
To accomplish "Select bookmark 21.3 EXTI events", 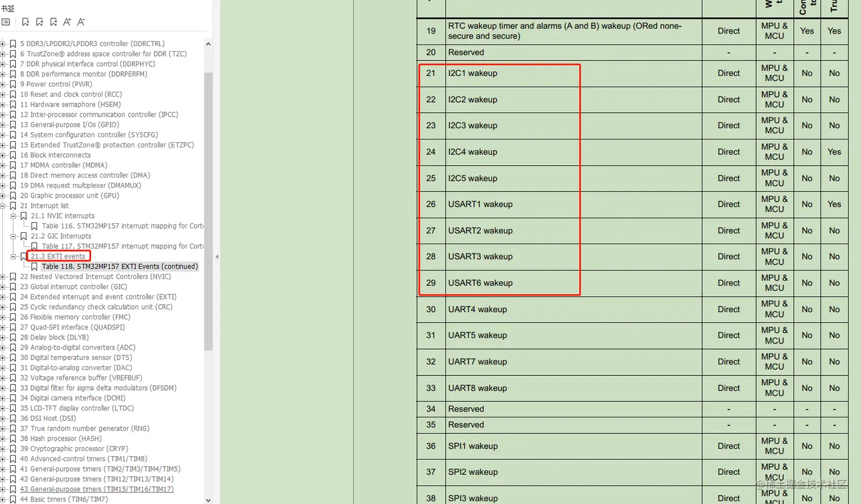I will pos(58,256).
